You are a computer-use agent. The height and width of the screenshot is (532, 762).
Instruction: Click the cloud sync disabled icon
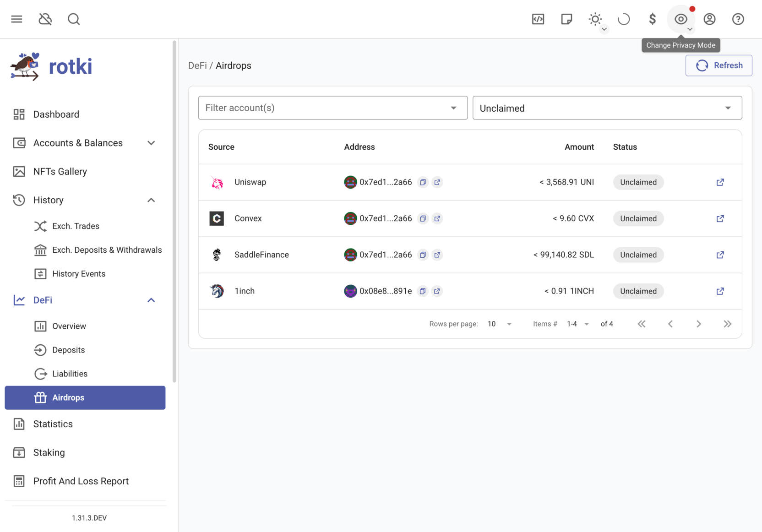pyautogui.click(x=45, y=19)
